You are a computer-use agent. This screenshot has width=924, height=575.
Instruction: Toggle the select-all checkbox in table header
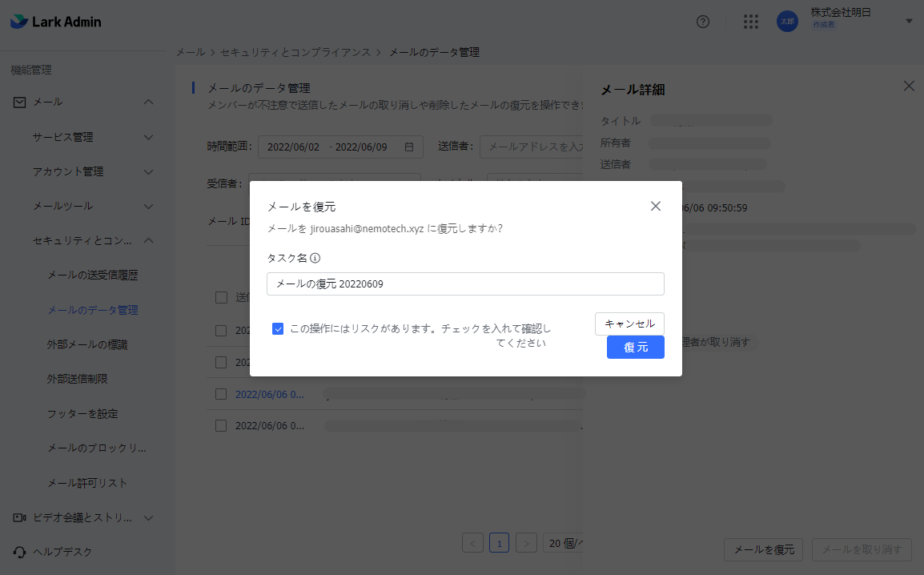pos(221,298)
